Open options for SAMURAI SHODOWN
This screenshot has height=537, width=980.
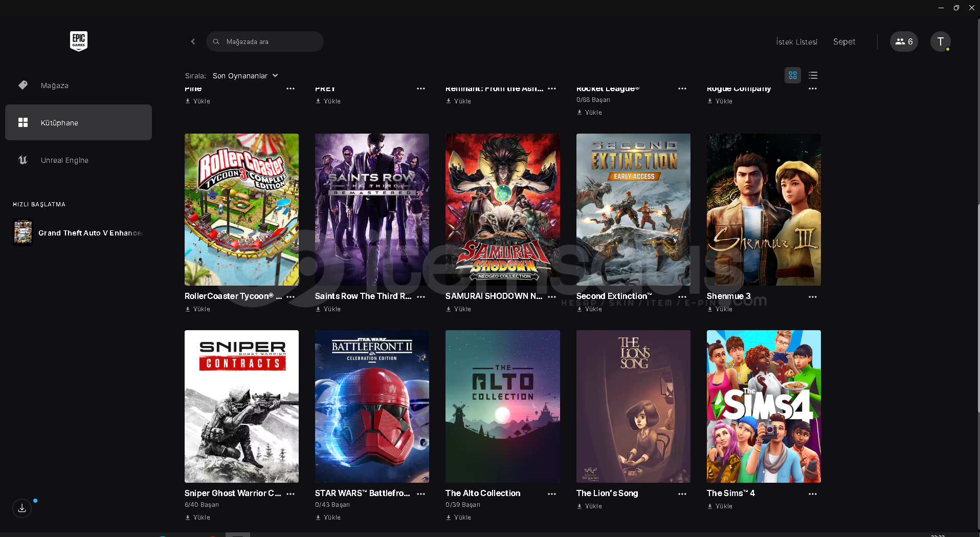[552, 297]
